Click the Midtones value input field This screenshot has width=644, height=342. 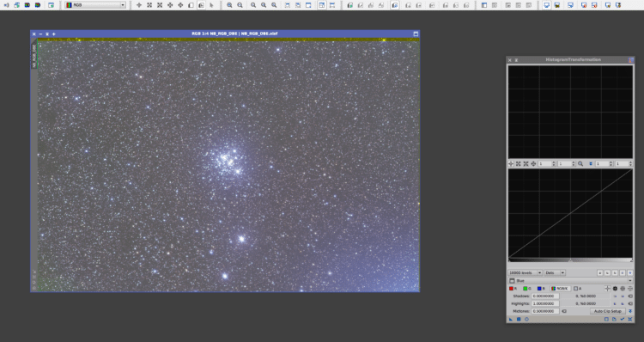click(x=544, y=311)
